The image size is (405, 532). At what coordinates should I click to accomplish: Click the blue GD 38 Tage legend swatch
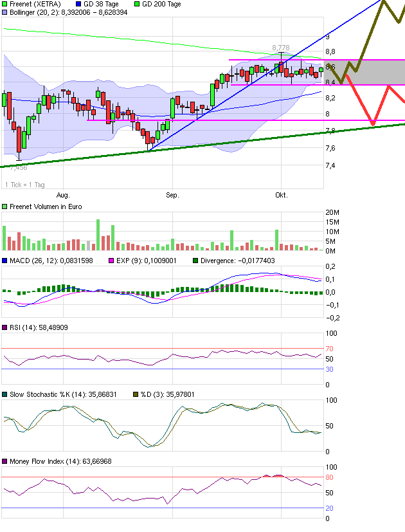(x=78, y=5)
